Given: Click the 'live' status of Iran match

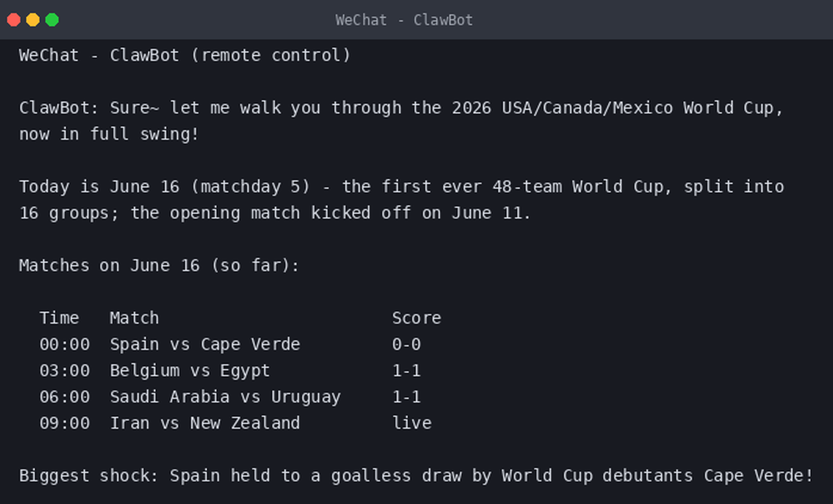Looking at the screenshot, I should tap(412, 423).
